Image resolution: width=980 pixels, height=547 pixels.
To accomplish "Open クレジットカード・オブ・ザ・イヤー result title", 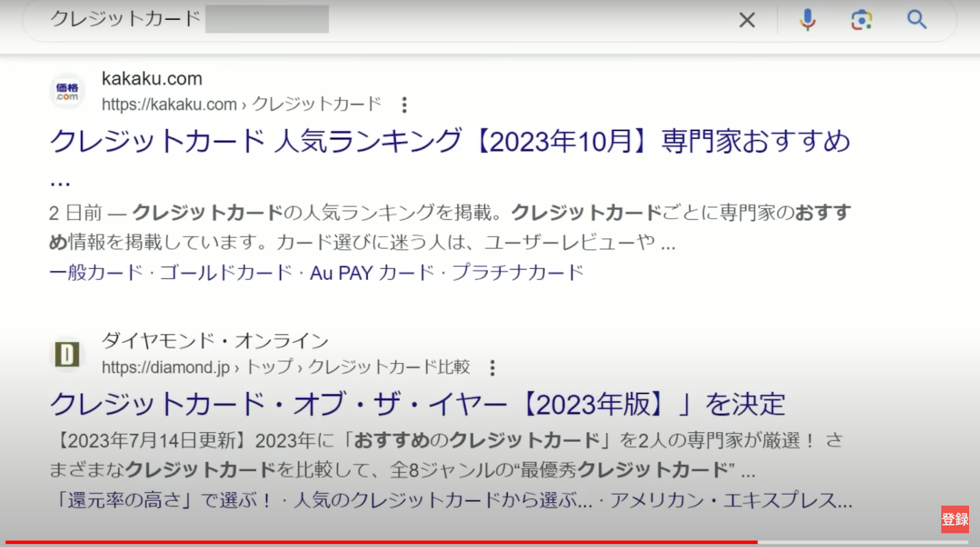I will coord(418,404).
